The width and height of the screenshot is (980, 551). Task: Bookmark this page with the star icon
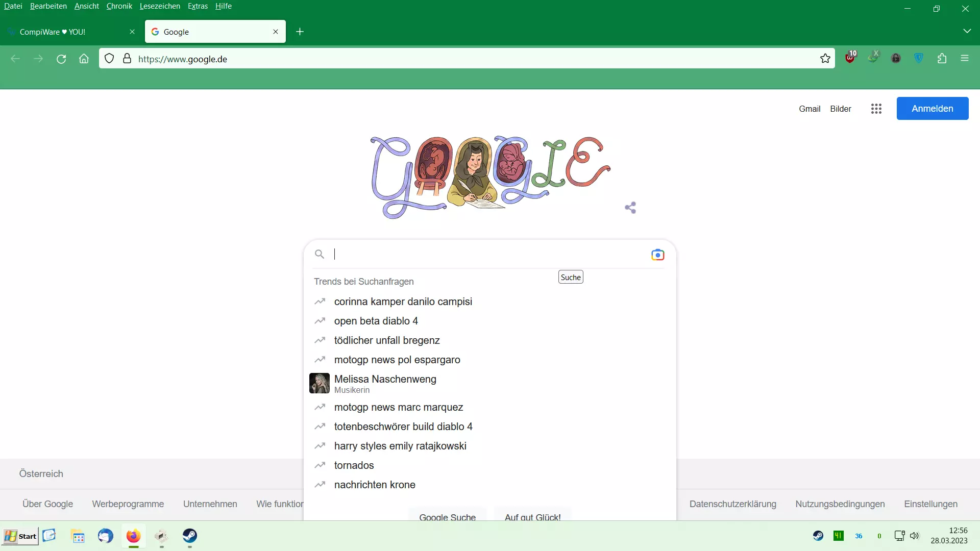pos(825,59)
